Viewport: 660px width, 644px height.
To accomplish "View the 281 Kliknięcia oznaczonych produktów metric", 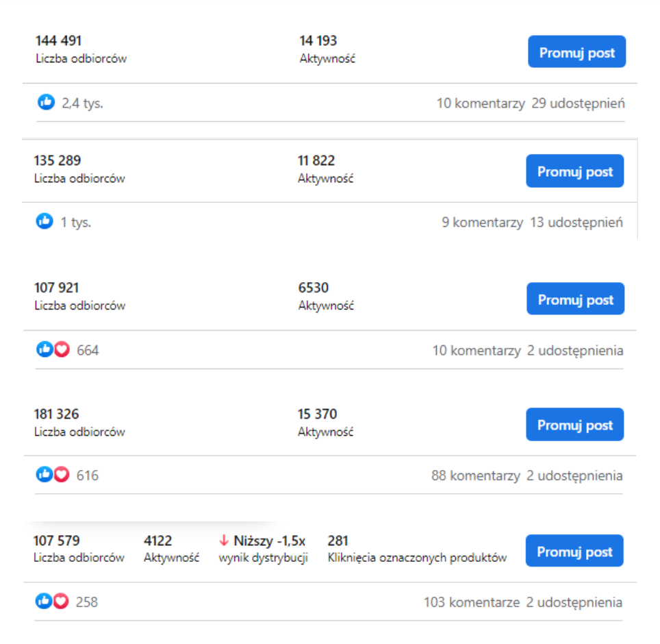I will [417, 548].
